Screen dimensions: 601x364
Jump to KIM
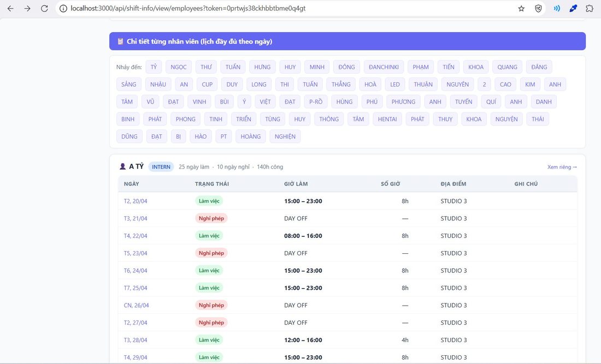(x=530, y=84)
